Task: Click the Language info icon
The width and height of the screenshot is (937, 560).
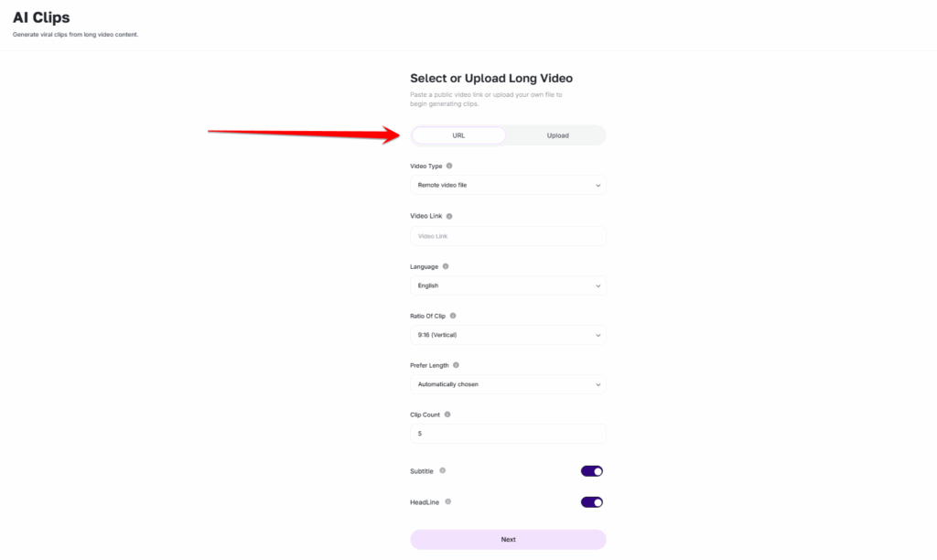Action: pos(446,266)
